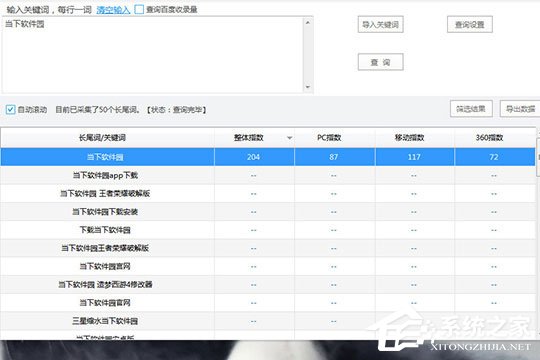Viewport: 540px width, 360px height.
Task: Click the sort arrow on 整体指数
Action: coord(290,138)
